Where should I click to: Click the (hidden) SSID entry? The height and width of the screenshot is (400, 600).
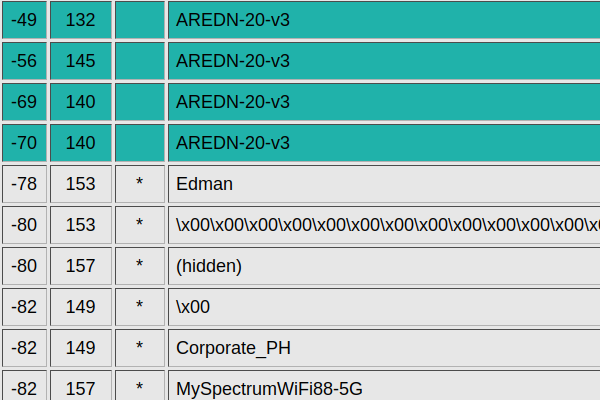pos(209,266)
